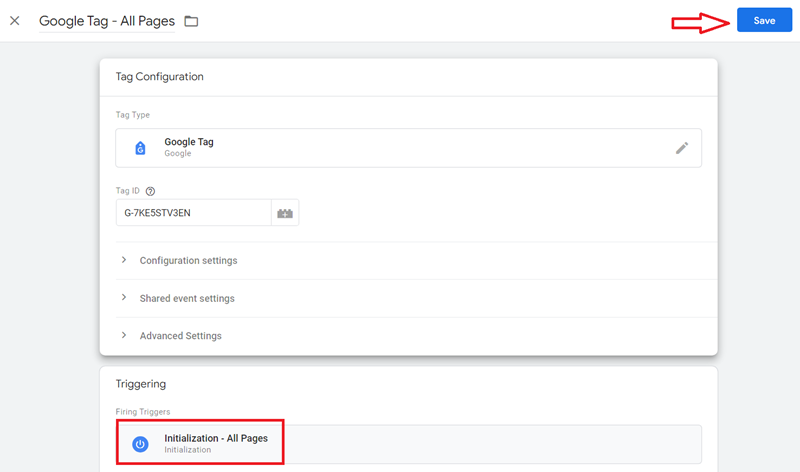Click the Tag ID input field
Viewport: 800px width, 472px height.
click(193, 213)
